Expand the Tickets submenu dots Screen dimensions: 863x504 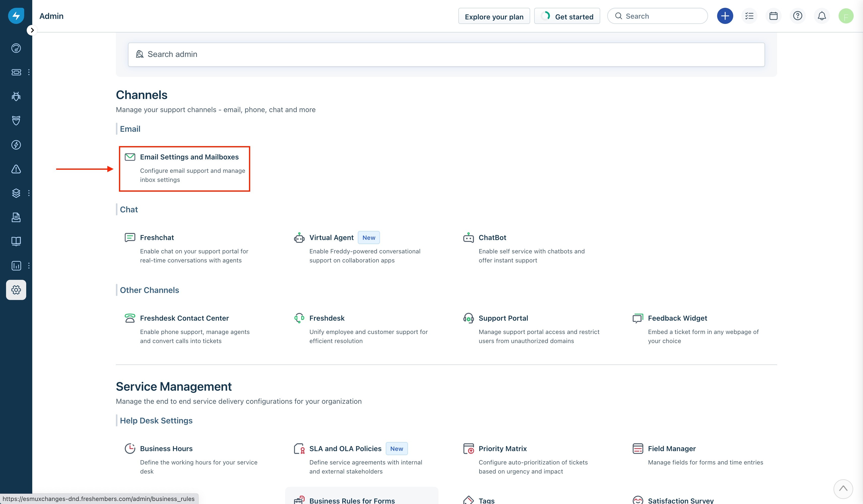click(29, 72)
